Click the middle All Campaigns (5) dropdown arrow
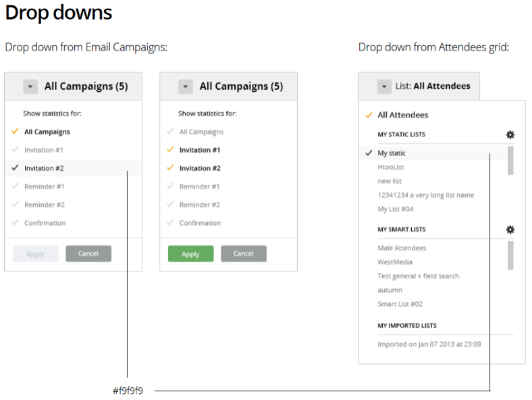The height and width of the screenshot is (400, 532). click(186, 86)
